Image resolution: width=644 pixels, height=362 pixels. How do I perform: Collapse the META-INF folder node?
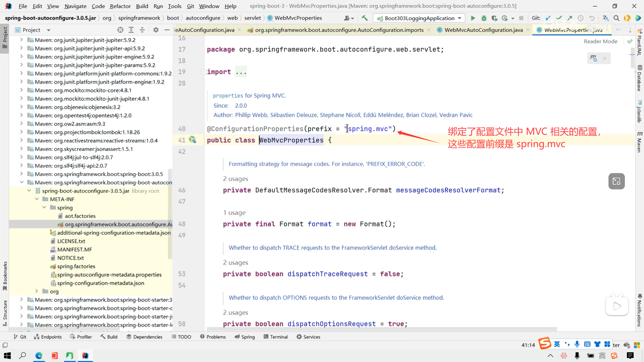[x=37, y=199]
